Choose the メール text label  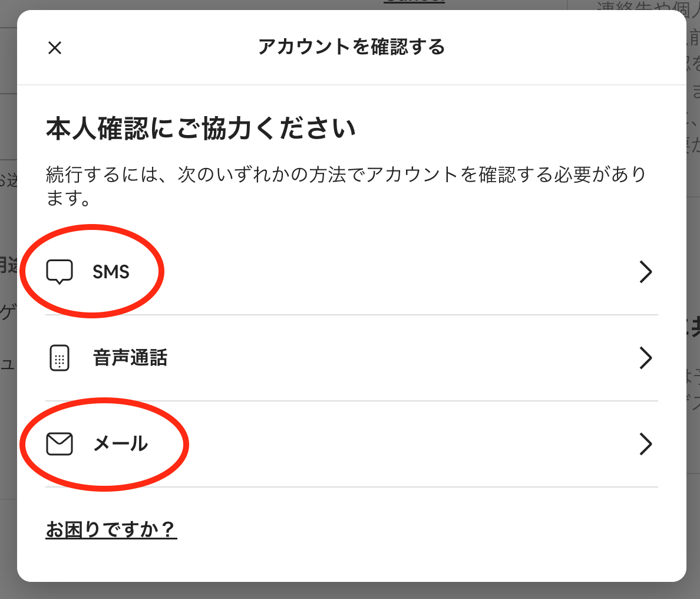(121, 444)
